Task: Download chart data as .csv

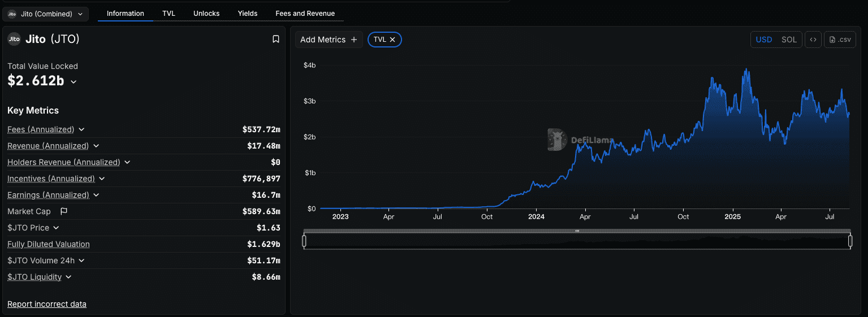Action: click(840, 40)
